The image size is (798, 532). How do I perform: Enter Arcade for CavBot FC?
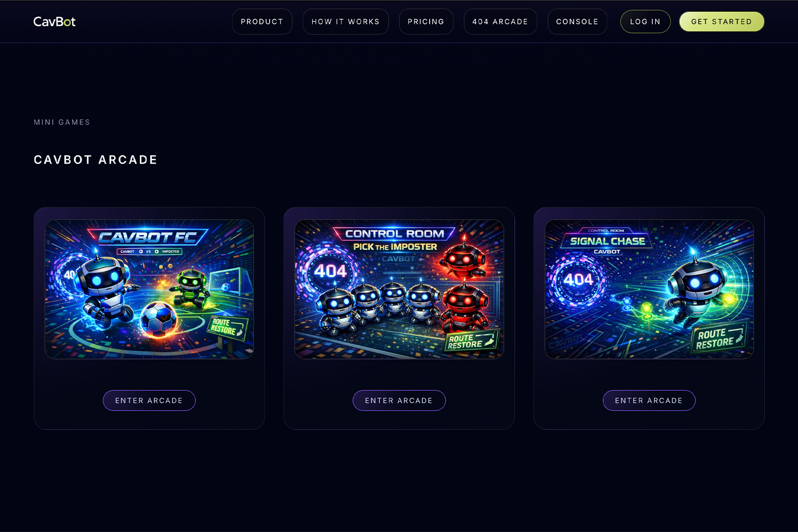[x=149, y=401]
